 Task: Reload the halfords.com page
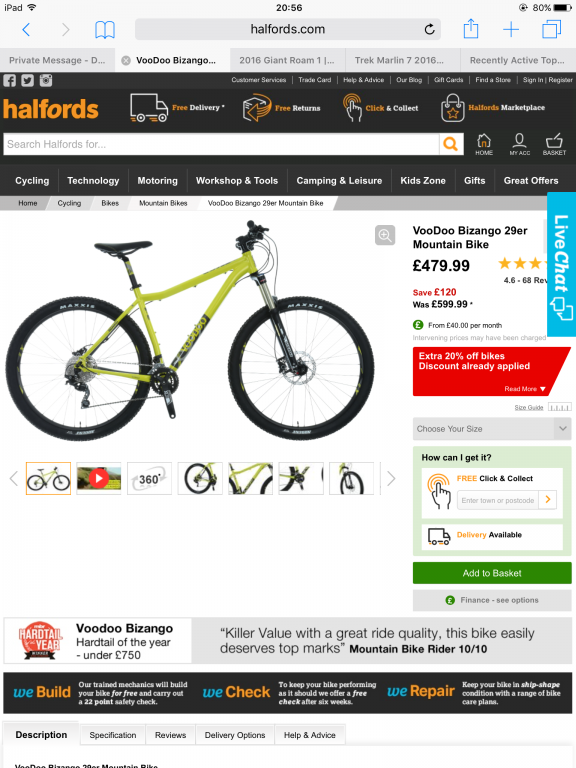[x=429, y=29]
